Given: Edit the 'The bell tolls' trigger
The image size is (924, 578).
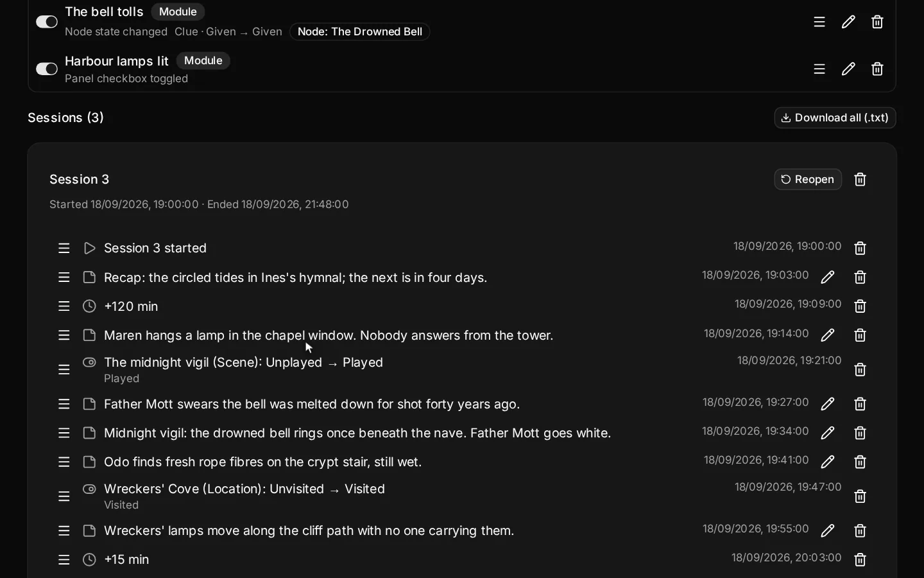Looking at the screenshot, I should 849,22.
